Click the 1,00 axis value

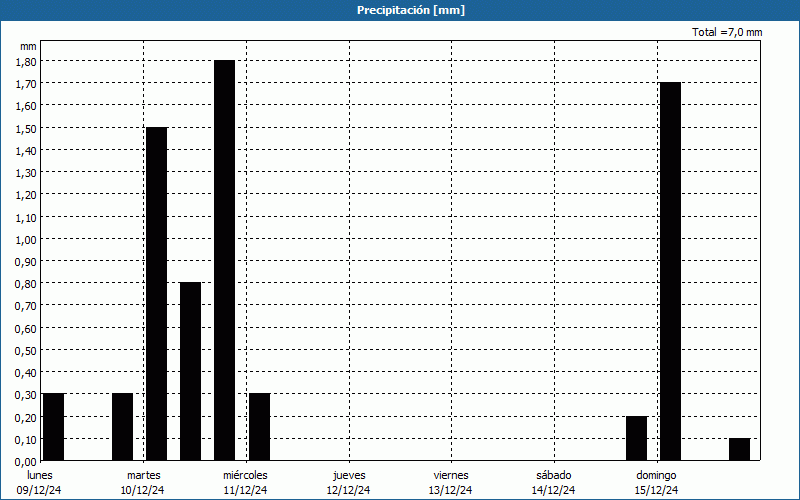[26, 239]
